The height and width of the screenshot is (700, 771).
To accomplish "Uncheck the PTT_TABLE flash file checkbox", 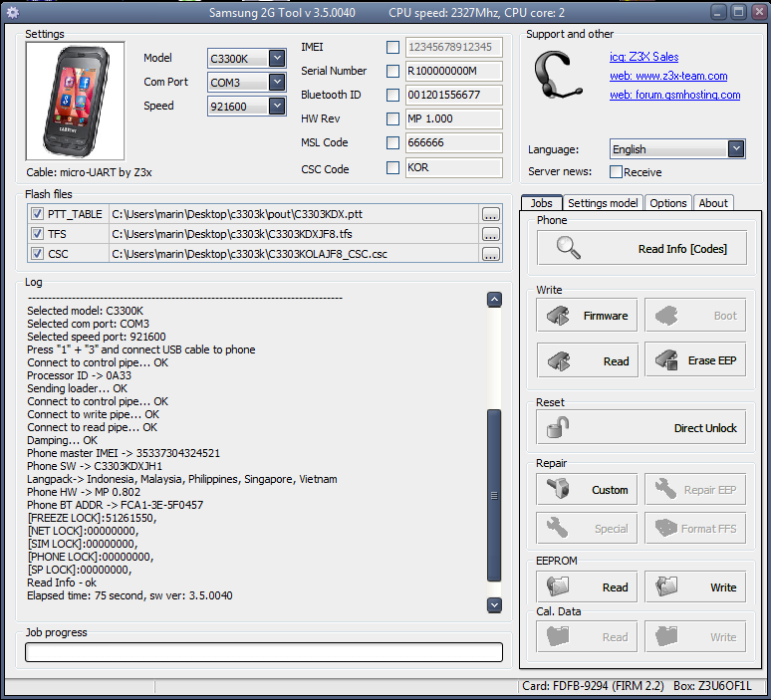I will [x=37, y=214].
